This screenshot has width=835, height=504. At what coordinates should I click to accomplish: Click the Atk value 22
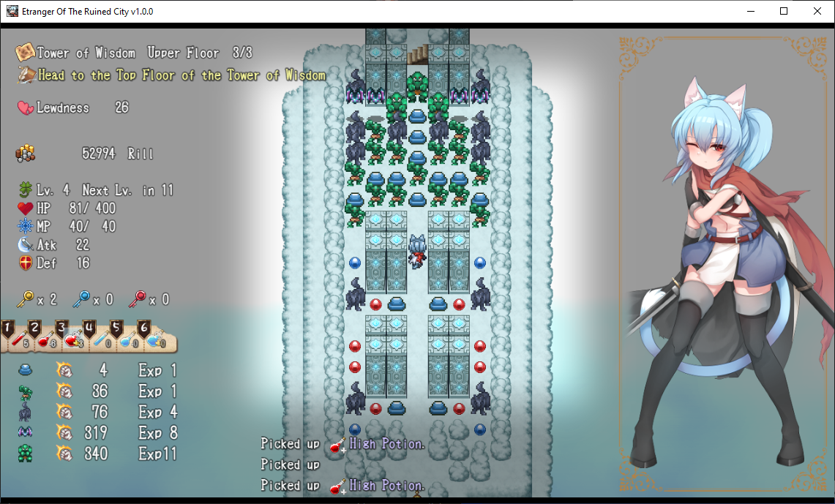coord(83,245)
